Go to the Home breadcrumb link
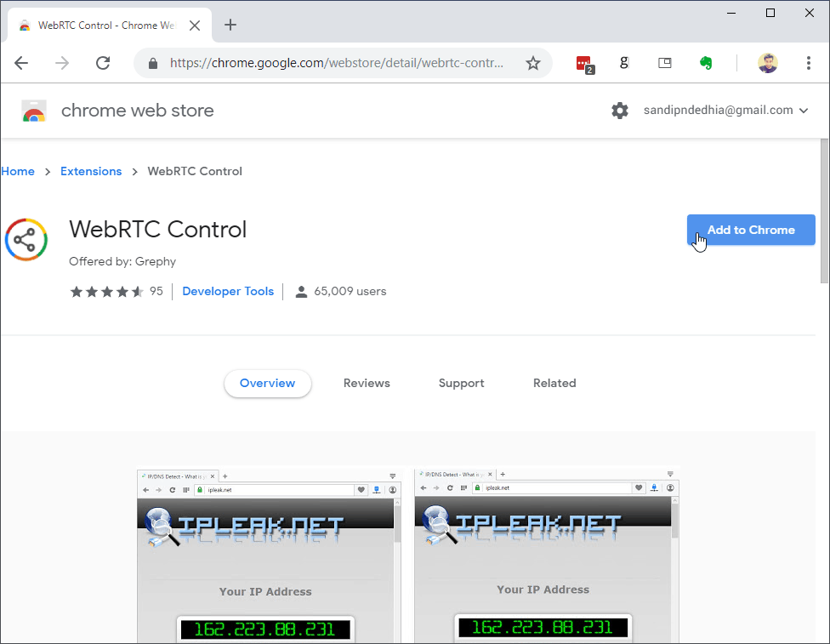 [x=18, y=171]
